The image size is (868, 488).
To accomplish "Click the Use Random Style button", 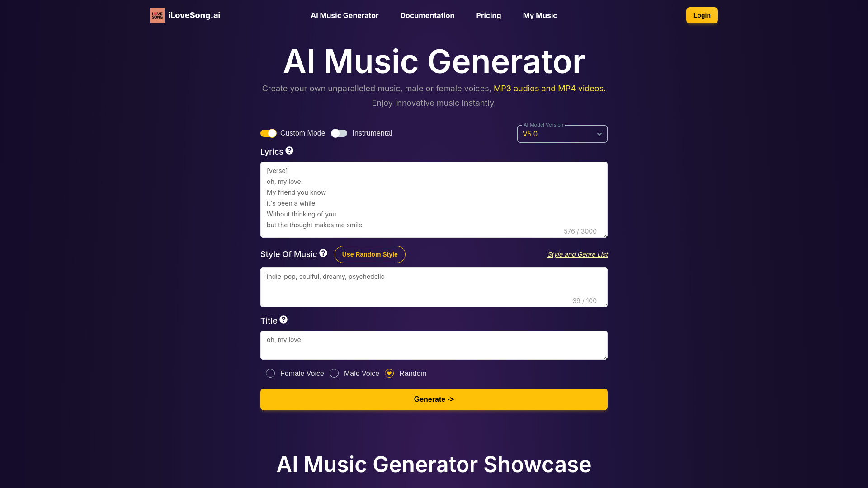I will (x=370, y=254).
